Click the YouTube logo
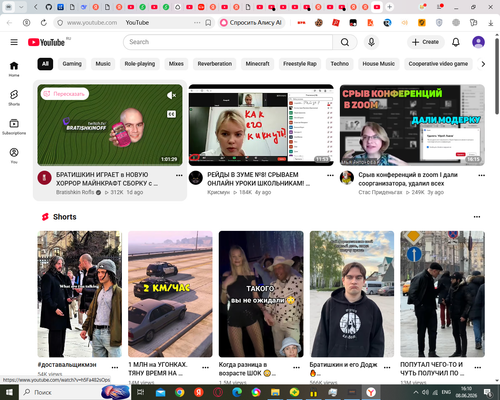The width and height of the screenshot is (500, 400). pos(46,42)
